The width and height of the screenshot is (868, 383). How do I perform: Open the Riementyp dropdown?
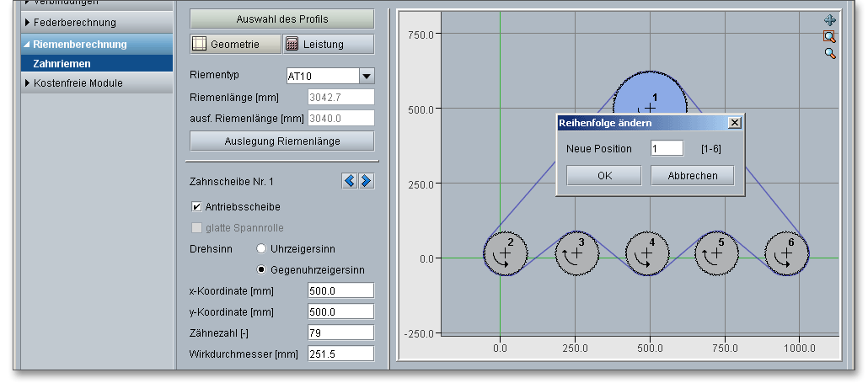(x=367, y=77)
